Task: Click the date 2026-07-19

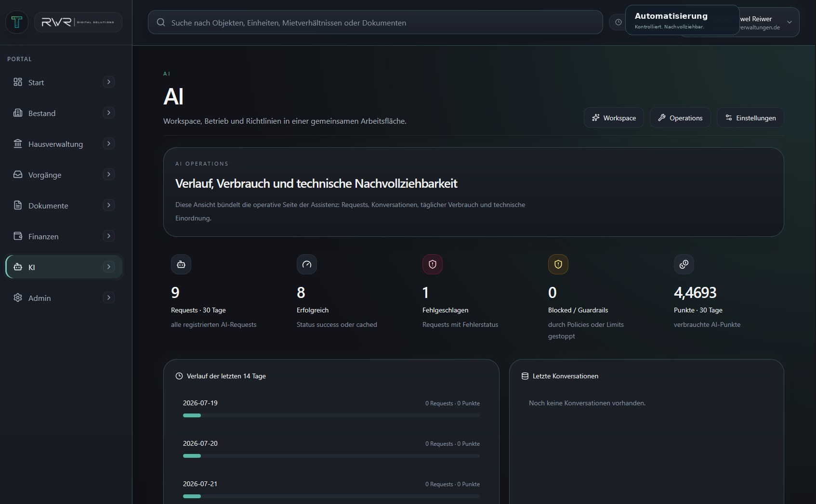Action: click(200, 403)
